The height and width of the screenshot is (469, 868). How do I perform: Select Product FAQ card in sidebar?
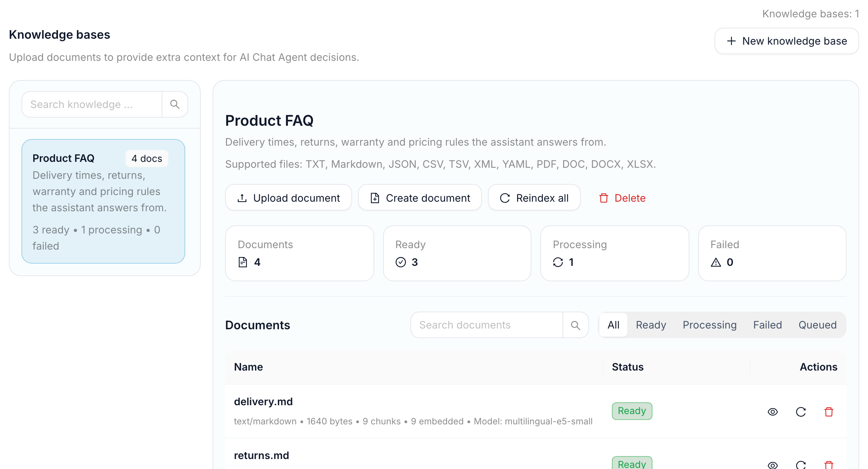coord(103,201)
